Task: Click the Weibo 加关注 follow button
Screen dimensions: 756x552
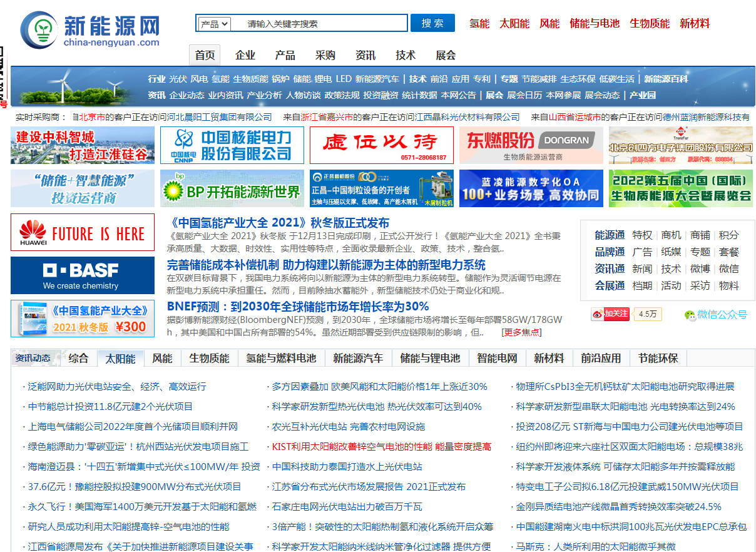Action: pyautogui.click(x=610, y=314)
